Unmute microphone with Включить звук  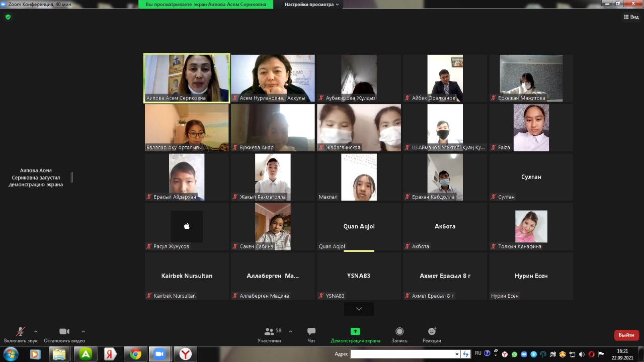pyautogui.click(x=21, y=332)
